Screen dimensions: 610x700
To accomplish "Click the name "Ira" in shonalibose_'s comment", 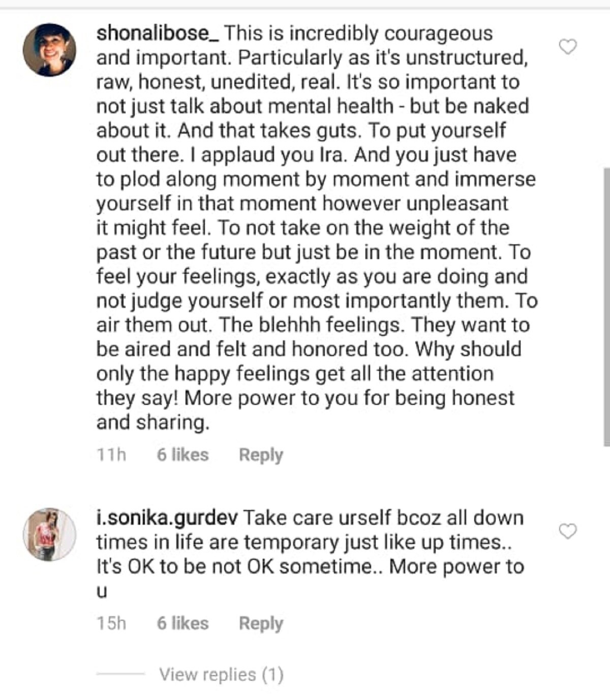I will [333, 155].
